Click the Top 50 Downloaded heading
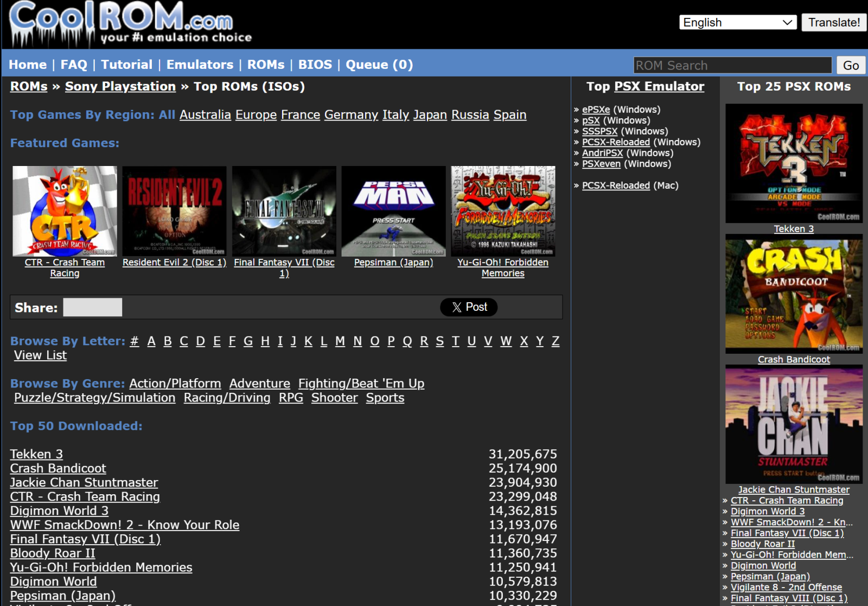 (x=76, y=426)
